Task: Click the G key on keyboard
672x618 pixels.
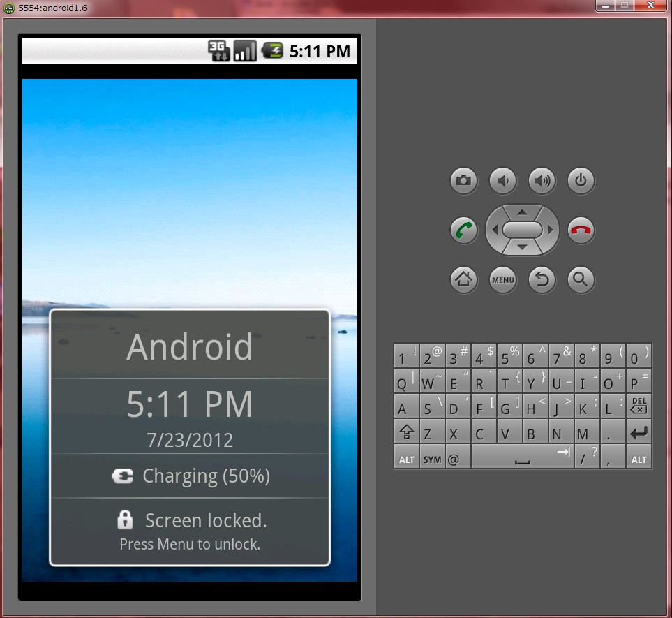Action: tap(509, 406)
